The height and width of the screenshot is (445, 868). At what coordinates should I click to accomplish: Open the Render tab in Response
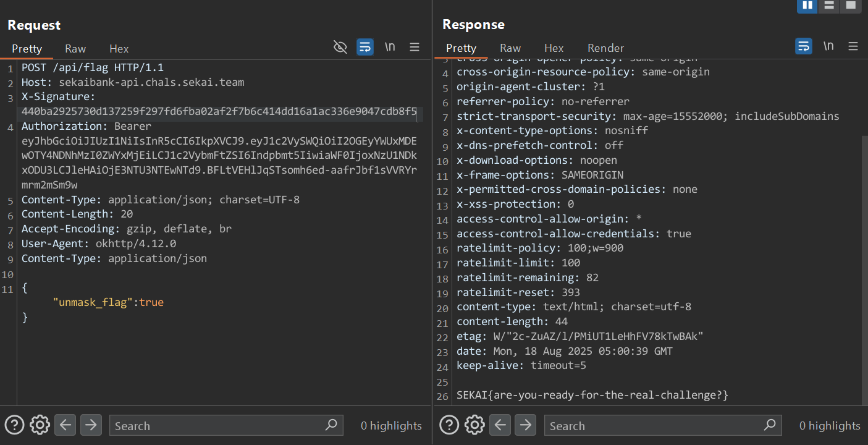605,48
